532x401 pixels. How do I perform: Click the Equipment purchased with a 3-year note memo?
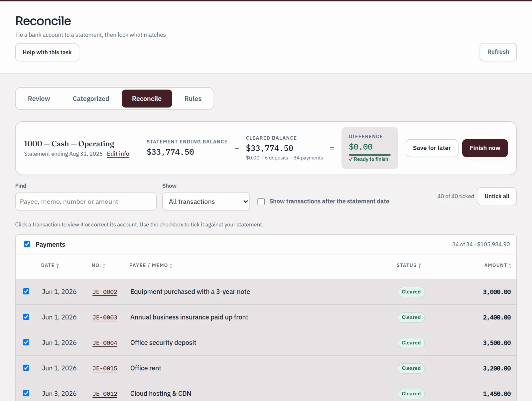tap(190, 292)
